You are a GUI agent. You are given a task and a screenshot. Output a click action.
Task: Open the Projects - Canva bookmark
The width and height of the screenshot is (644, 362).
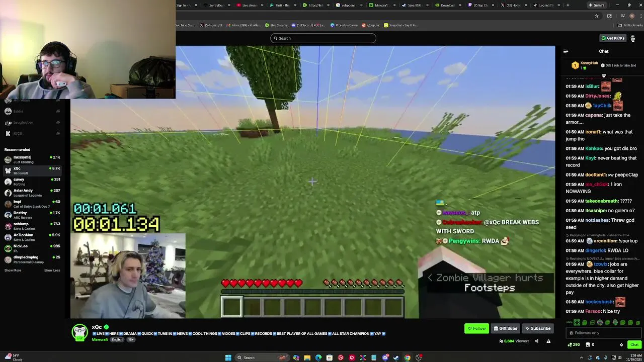[344, 25]
